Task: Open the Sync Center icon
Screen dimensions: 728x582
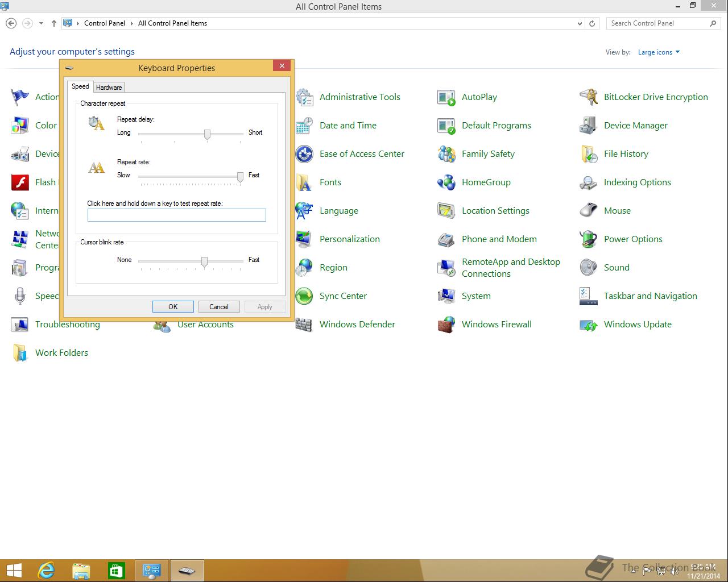Action: coord(304,296)
